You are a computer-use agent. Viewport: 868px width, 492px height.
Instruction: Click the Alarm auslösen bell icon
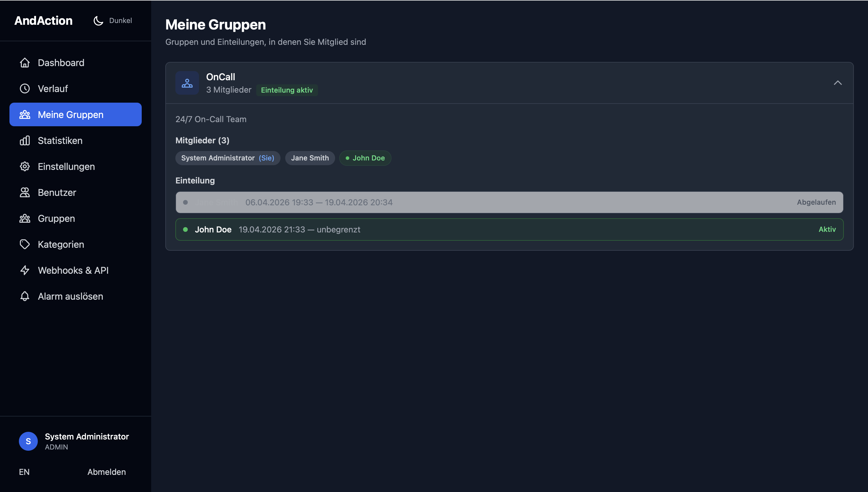click(x=25, y=296)
